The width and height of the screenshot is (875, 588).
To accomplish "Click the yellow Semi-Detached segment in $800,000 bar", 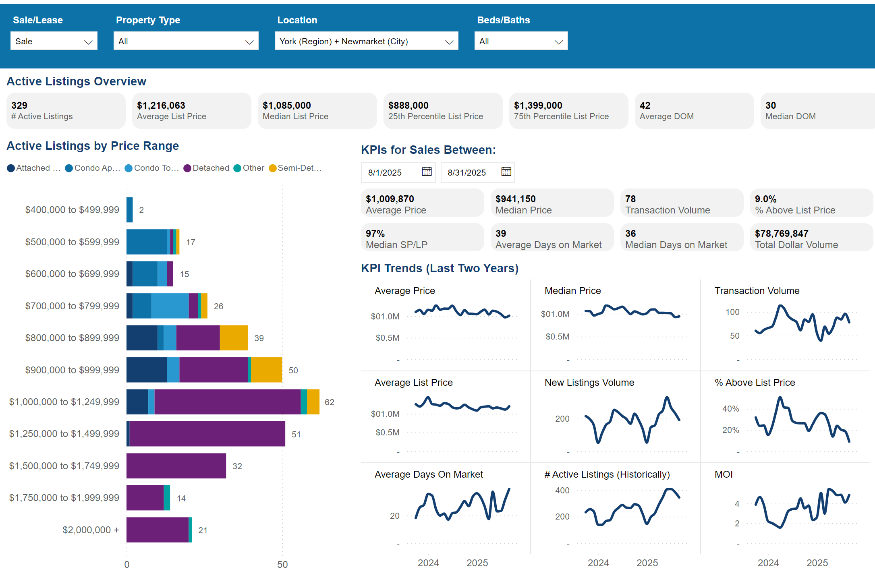I will point(234,338).
